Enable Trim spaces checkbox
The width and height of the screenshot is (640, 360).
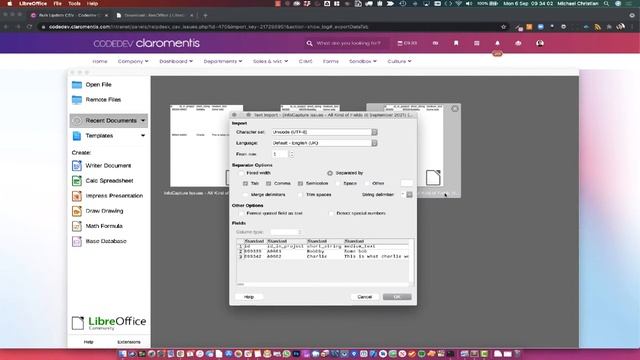point(300,195)
